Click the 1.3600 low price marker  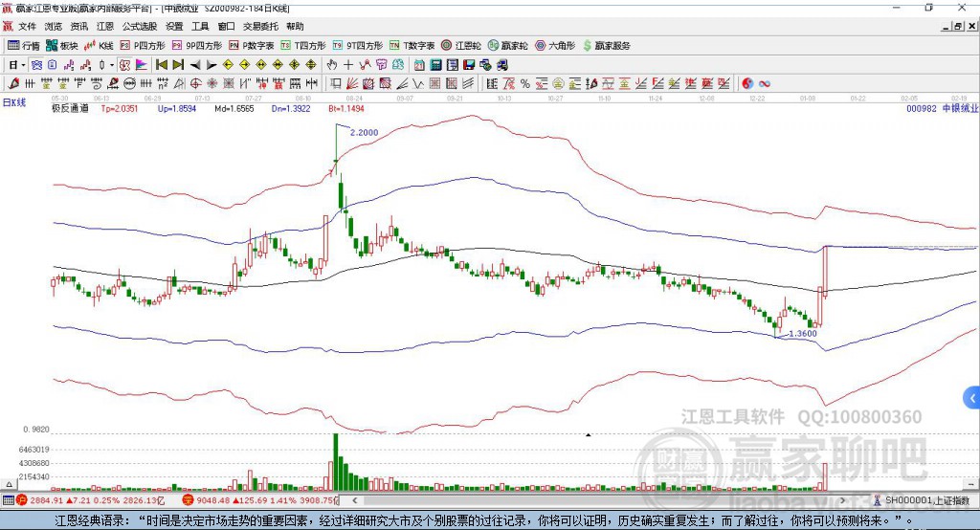point(803,334)
